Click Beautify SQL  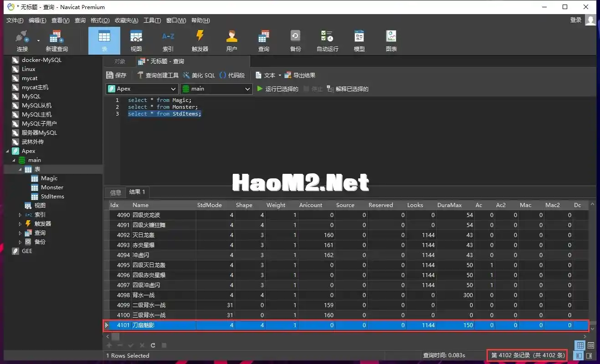click(199, 75)
